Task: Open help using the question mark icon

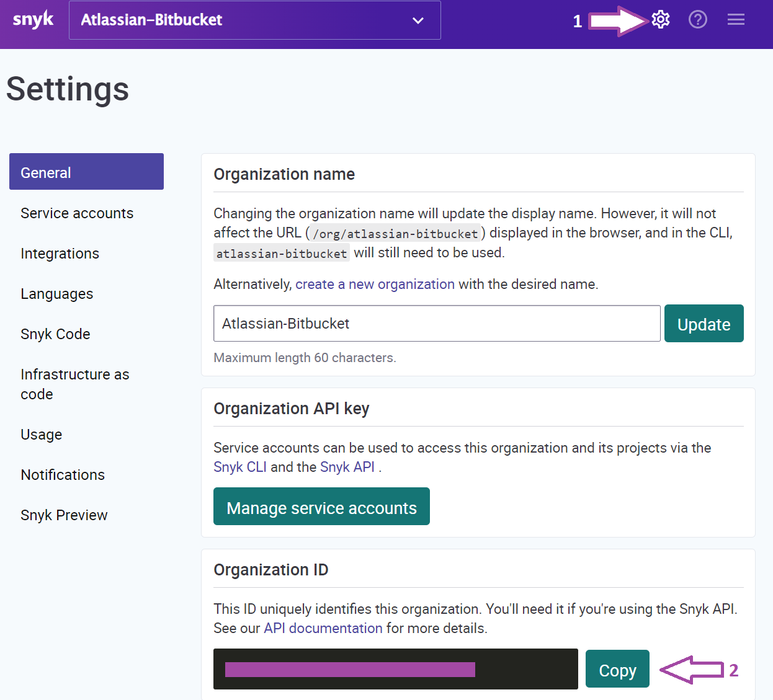Action: pyautogui.click(x=697, y=19)
